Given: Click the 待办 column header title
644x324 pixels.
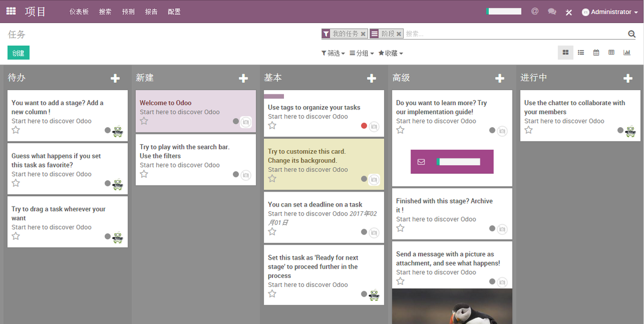Looking at the screenshot, I should coord(17,78).
